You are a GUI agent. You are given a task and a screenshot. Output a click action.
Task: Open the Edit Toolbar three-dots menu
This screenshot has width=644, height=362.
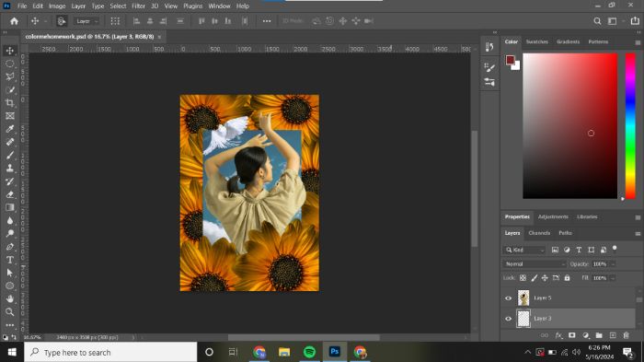(x=10, y=324)
